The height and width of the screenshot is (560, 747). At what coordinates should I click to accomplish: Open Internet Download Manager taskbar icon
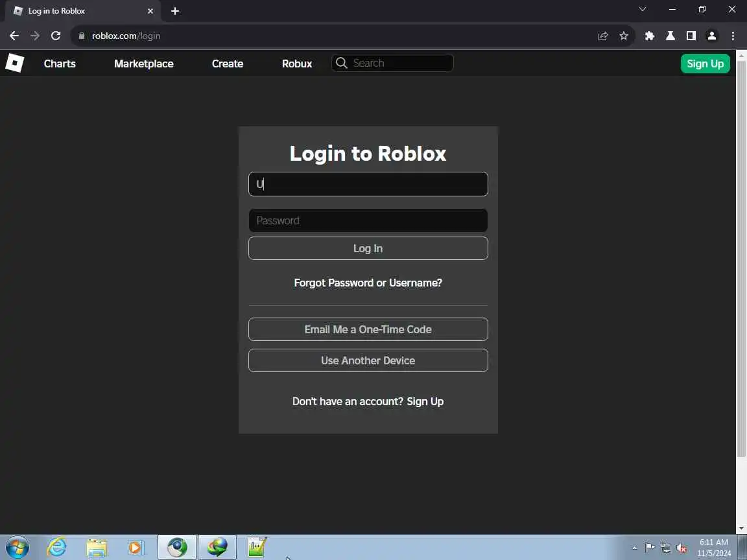click(217, 547)
